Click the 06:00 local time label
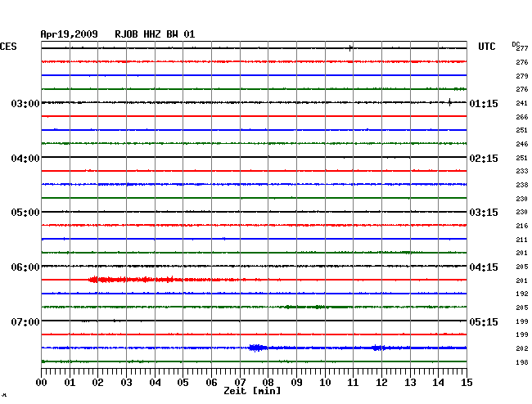 pos(25,267)
